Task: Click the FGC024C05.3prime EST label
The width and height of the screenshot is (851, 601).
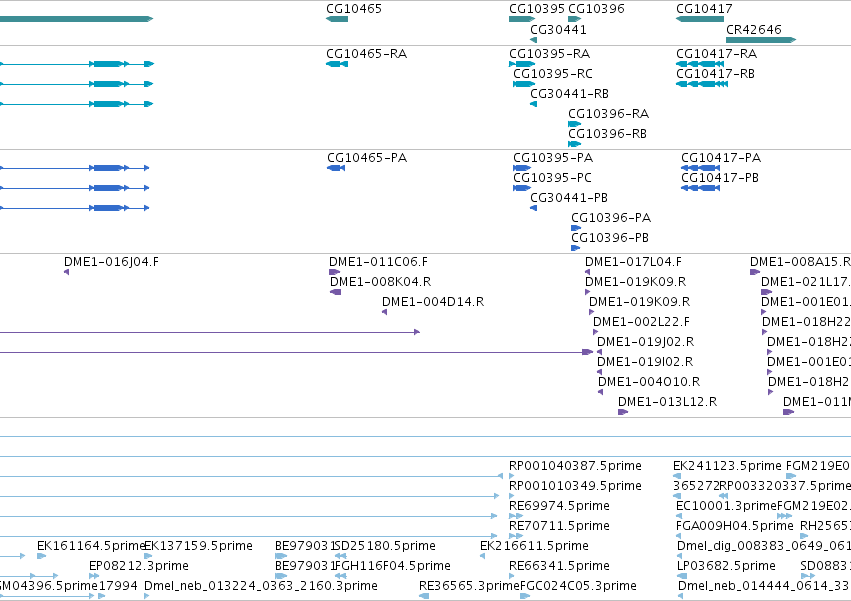Action: pyautogui.click(x=579, y=586)
